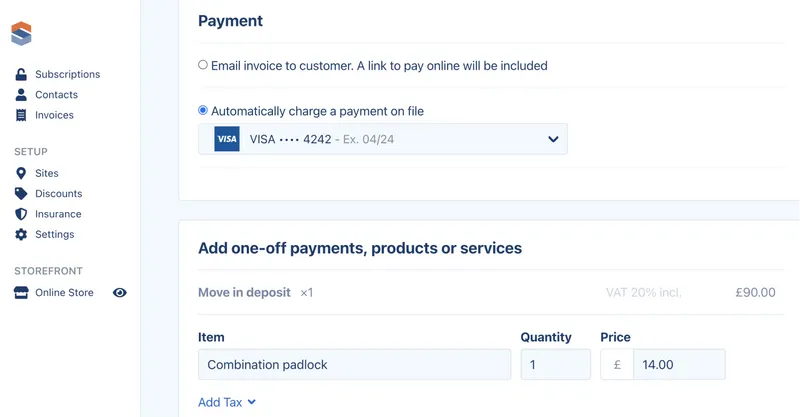The image size is (800, 417).
Task: Click the Contacts person icon
Action: pyautogui.click(x=21, y=94)
